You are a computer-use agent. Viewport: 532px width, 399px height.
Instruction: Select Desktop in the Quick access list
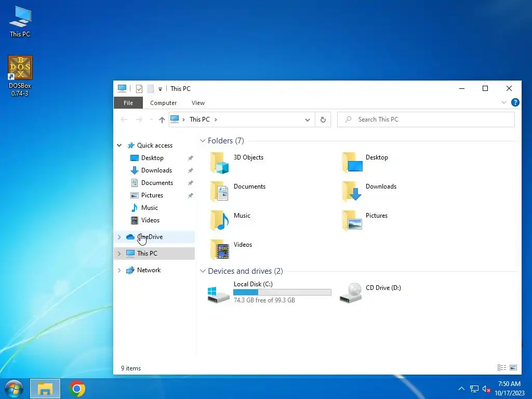(x=152, y=158)
